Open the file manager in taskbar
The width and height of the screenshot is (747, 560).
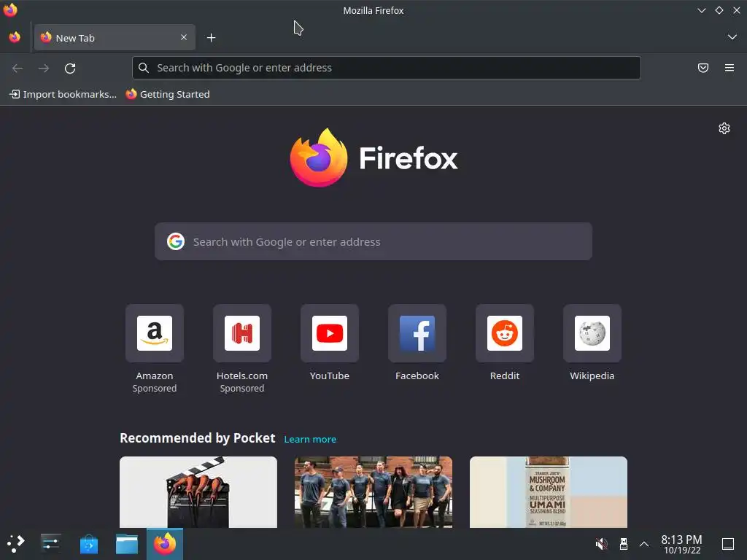pyautogui.click(x=127, y=543)
